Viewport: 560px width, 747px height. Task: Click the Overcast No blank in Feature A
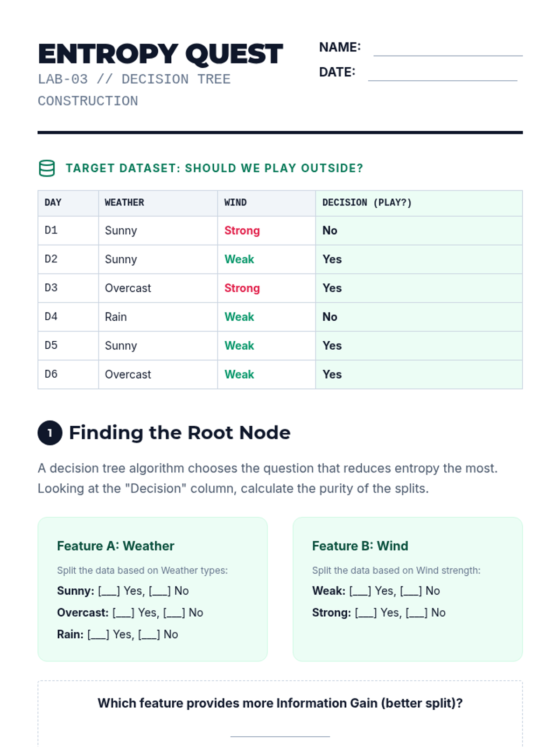pyautogui.click(x=174, y=613)
